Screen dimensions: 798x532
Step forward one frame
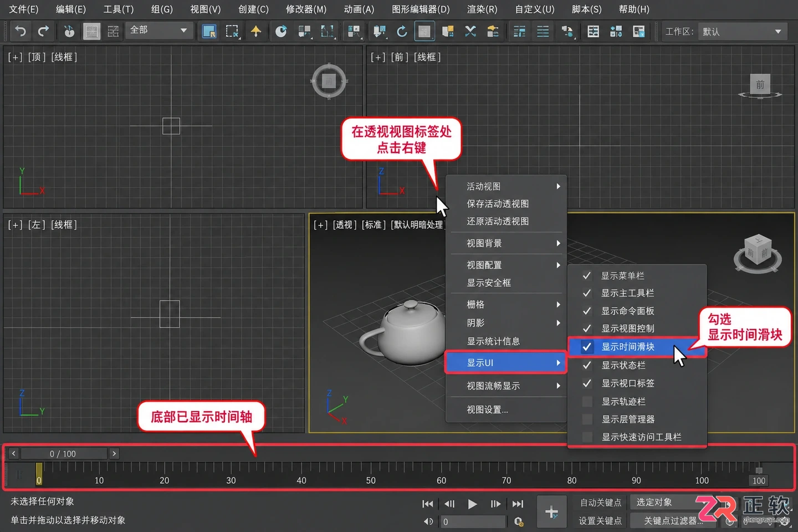click(495, 504)
